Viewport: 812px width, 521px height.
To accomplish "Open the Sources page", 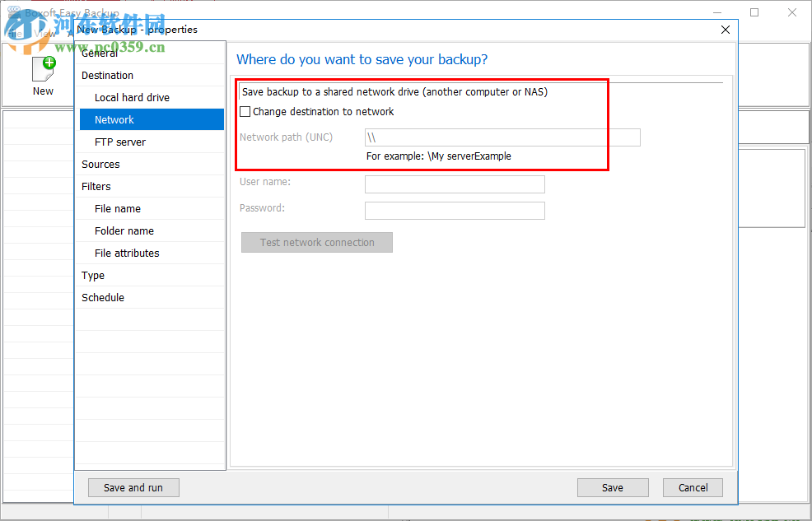I will pyautogui.click(x=101, y=164).
